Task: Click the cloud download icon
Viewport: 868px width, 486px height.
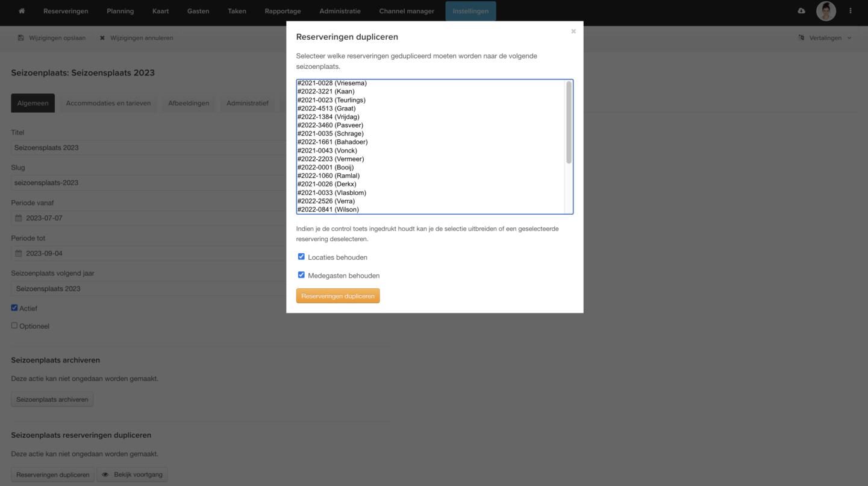Action: tap(801, 11)
